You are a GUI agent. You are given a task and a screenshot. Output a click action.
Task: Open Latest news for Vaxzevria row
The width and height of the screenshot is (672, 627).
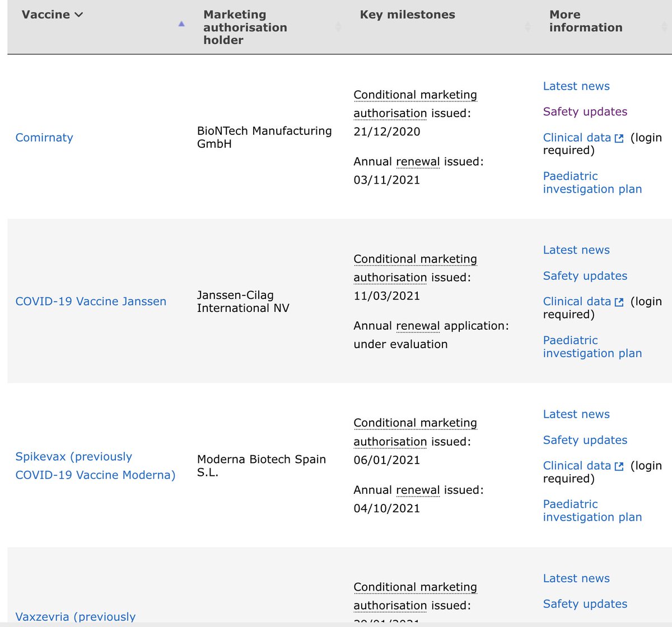576,578
